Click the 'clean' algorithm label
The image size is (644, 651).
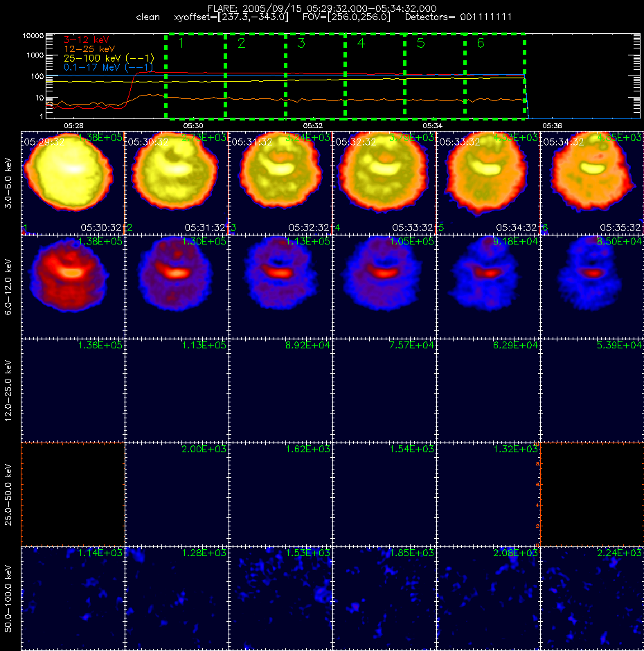(x=147, y=17)
